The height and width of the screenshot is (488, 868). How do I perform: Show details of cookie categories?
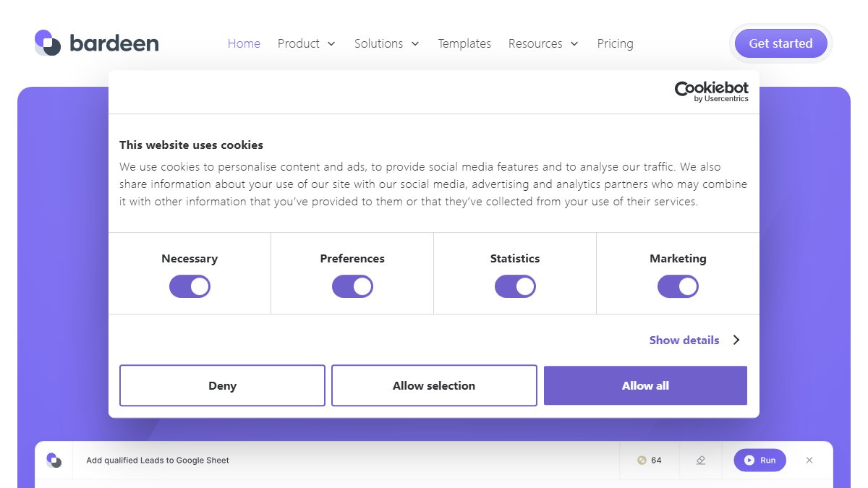coord(695,340)
